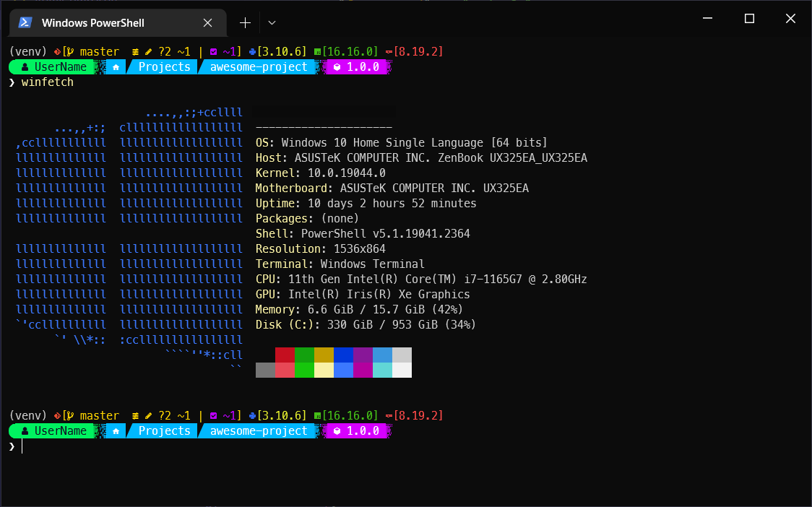Select the Windows PowerShell tab title
The image size is (812, 507).
click(92, 23)
